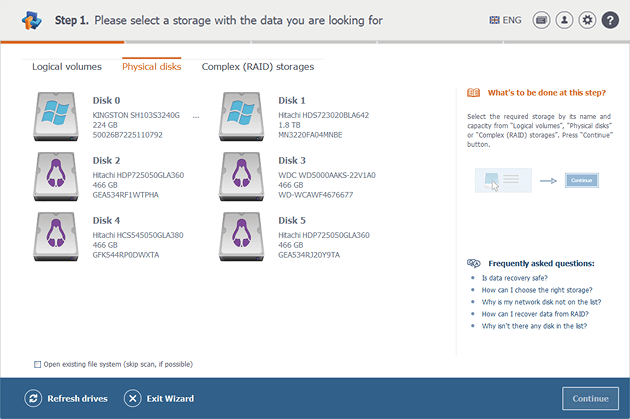The image size is (630, 419).
Task: Click the Refresh drives label
Action: 78,399
